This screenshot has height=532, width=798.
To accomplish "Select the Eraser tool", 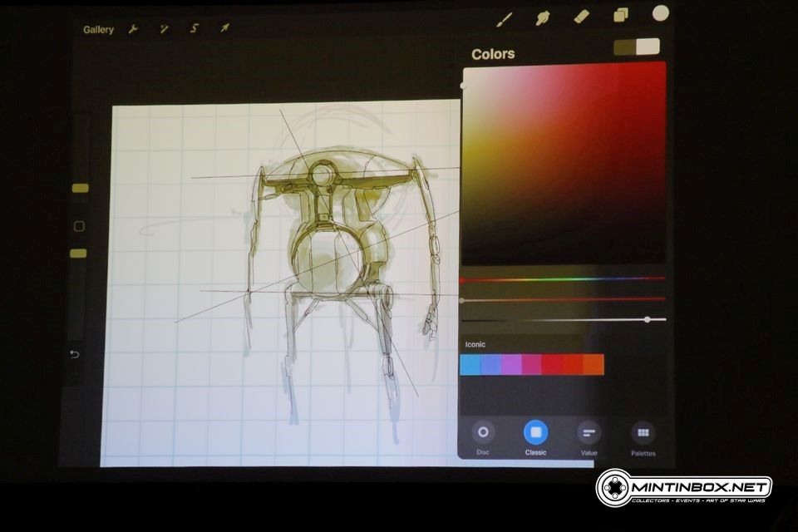I will point(582,17).
